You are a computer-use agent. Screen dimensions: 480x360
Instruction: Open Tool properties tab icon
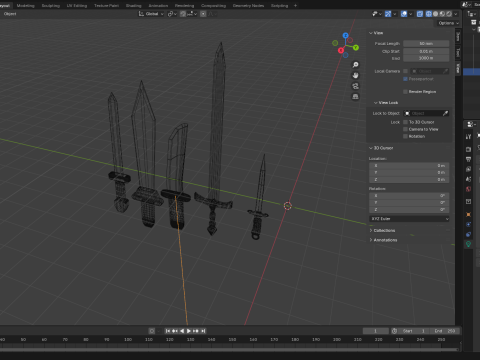[468, 137]
